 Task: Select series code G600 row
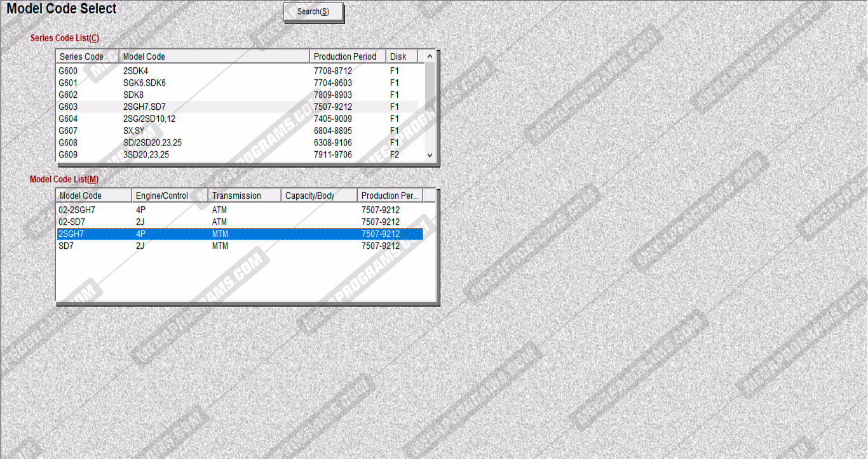tap(191, 71)
